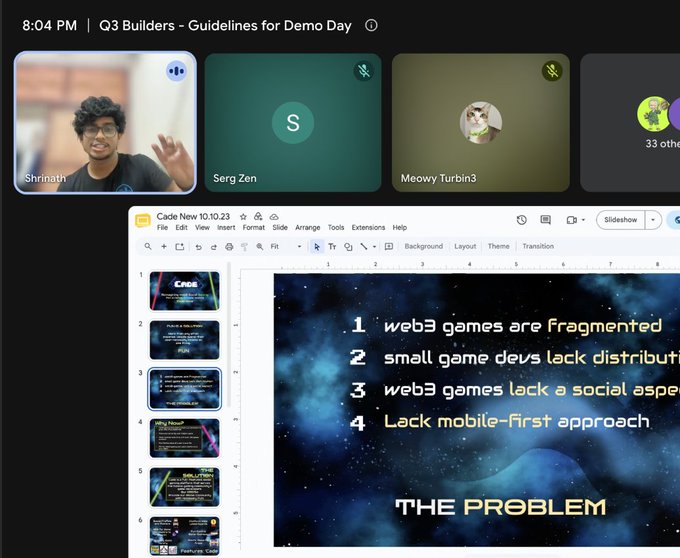
Task: Click Meowy Turbin3's muted microphone icon
Action: point(552,71)
